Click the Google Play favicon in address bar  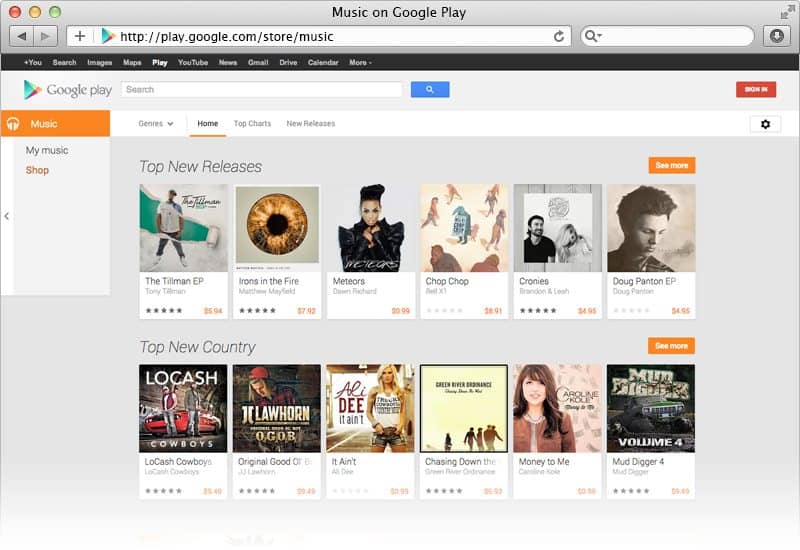coord(108,36)
